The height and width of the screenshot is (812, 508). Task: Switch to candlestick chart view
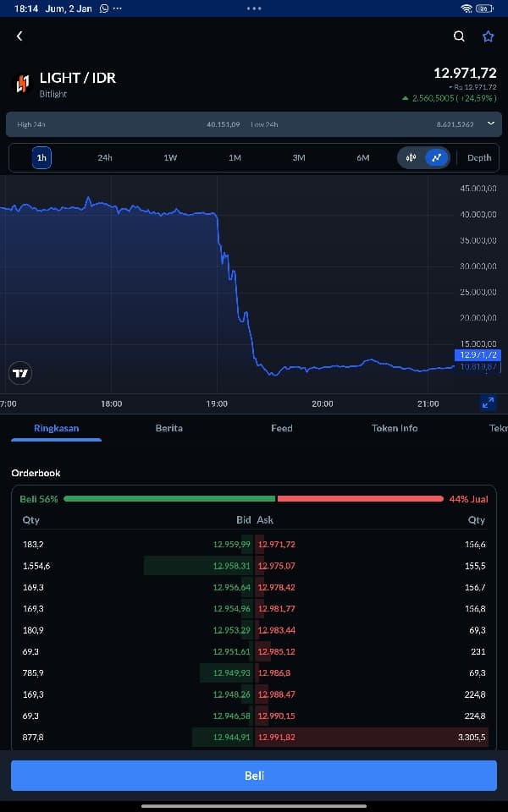coord(411,157)
